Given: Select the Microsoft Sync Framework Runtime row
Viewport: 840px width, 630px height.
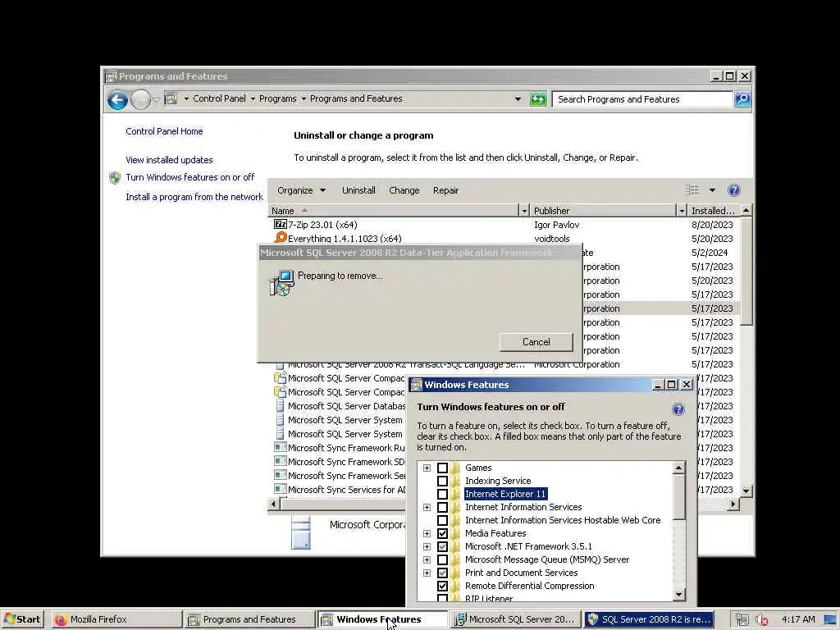Looking at the screenshot, I should pos(339,448).
